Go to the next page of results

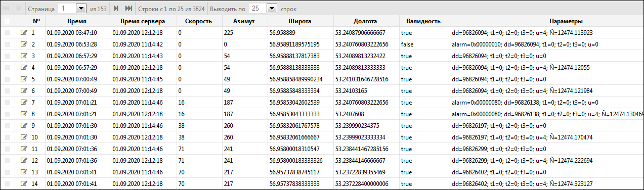coord(116,9)
